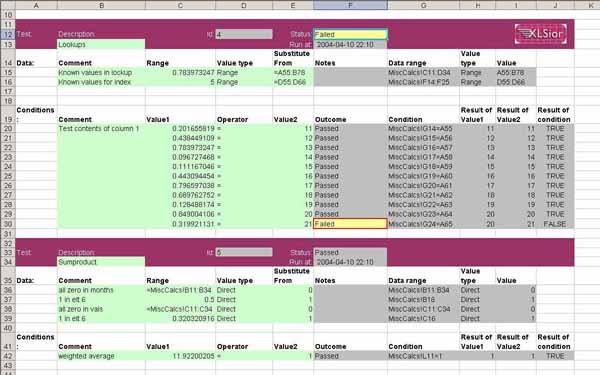The height and width of the screenshot is (375, 600).
Task: Select condition 'MiscCalcs!G21=A62'
Action: click(x=423, y=195)
